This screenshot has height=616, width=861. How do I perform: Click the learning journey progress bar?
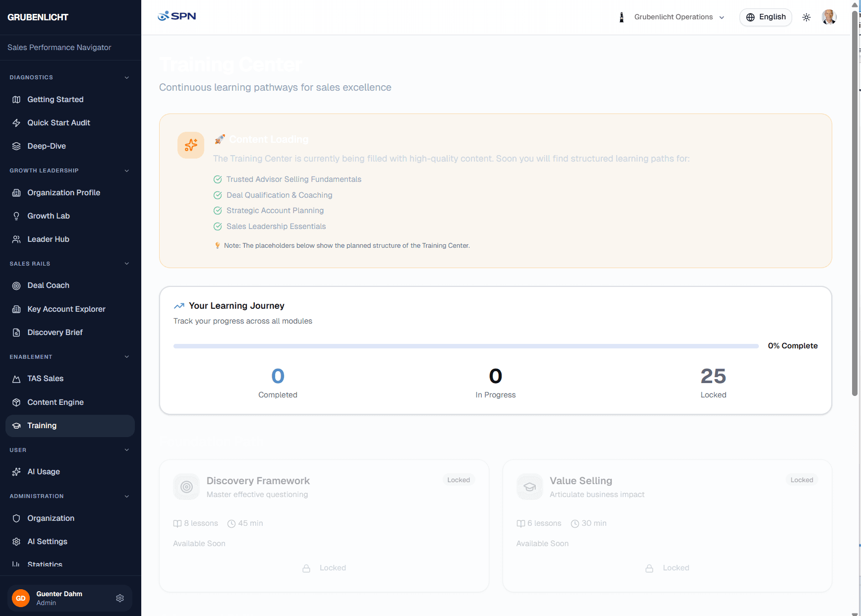[x=465, y=345]
